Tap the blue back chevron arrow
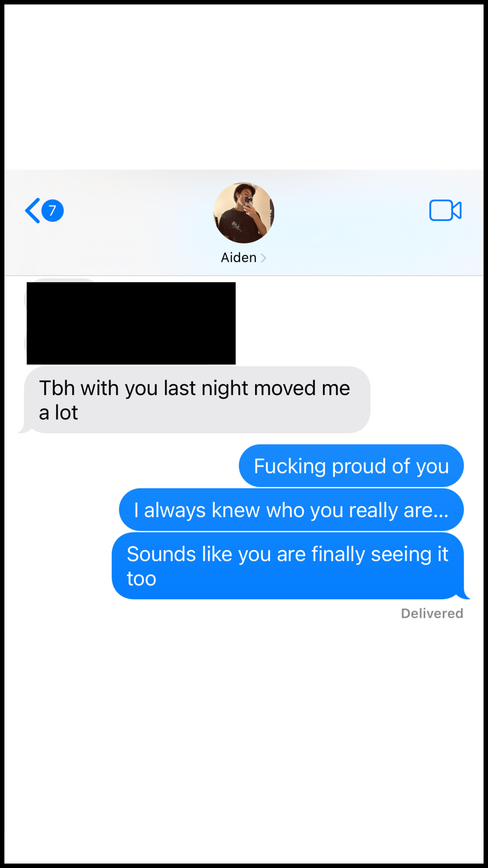 coord(32,211)
